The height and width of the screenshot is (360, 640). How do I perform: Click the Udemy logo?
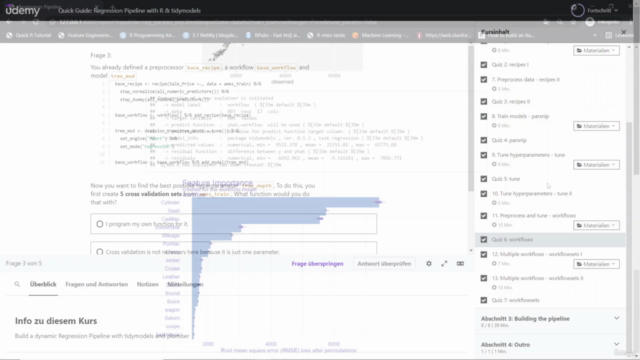[22, 10]
